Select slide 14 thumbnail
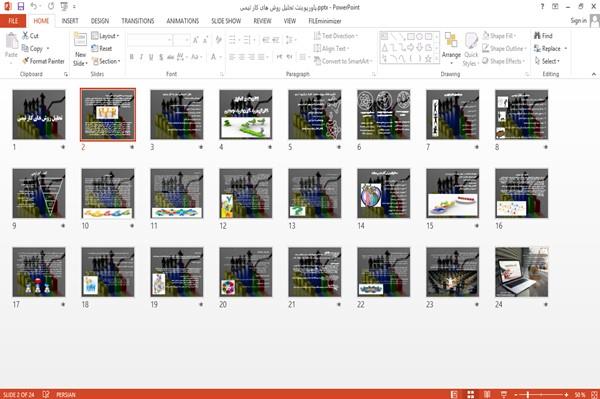Viewport: 600px width, 399px height. click(383, 193)
